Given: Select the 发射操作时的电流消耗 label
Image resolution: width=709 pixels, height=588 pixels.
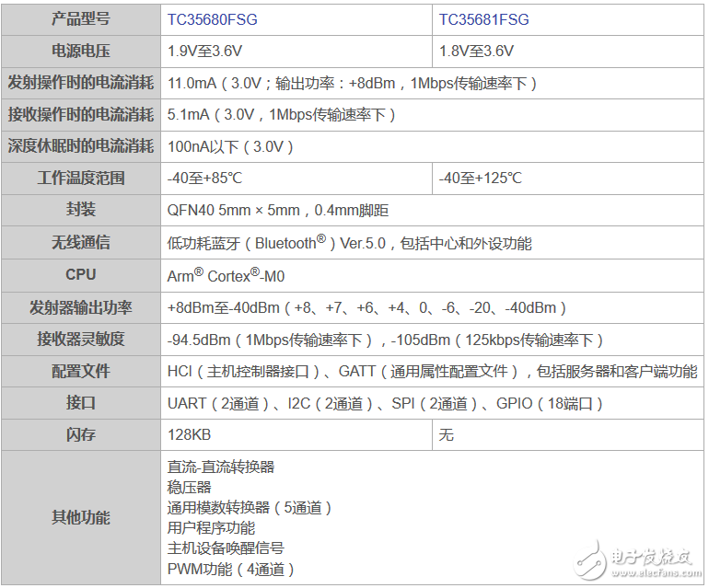Looking at the screenshot, I should point(81,83).
